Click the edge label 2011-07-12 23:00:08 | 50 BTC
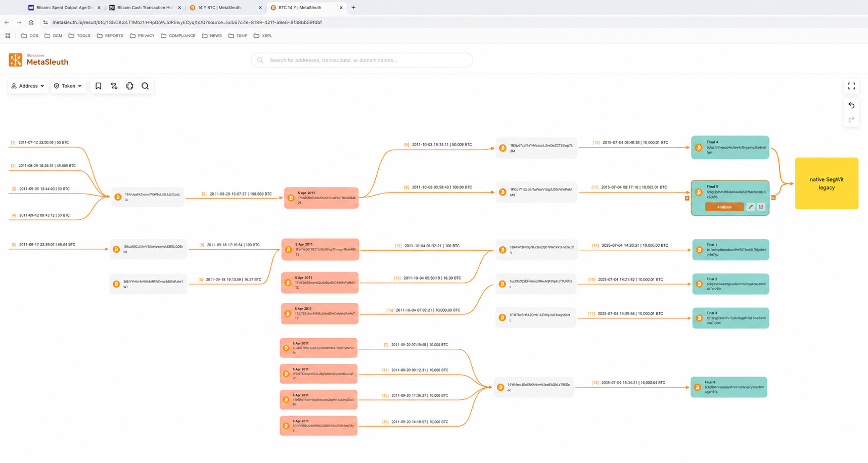 point(39,143)
